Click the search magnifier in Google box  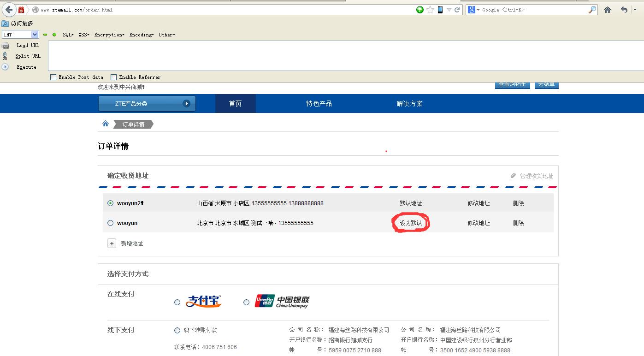[592, 10]
